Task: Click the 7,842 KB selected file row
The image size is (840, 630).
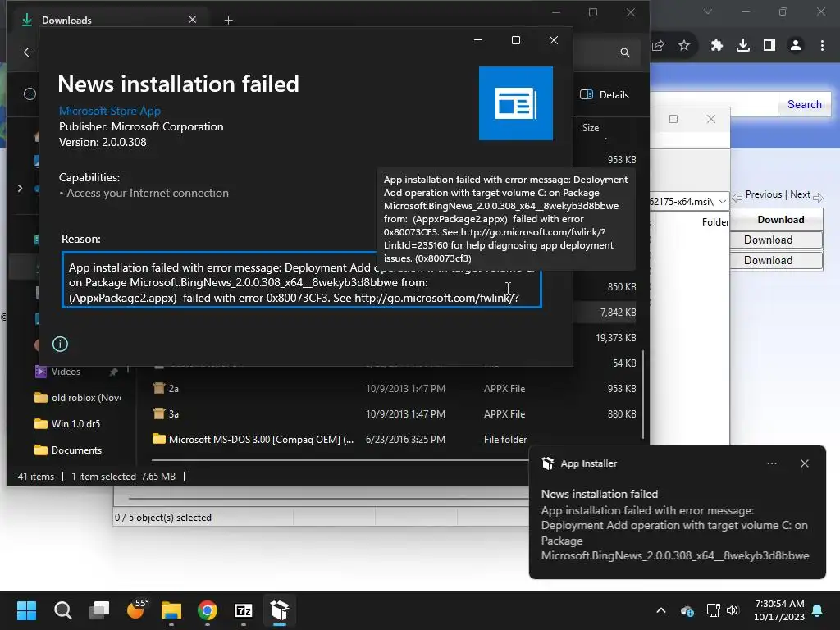Action: [607, 313]
